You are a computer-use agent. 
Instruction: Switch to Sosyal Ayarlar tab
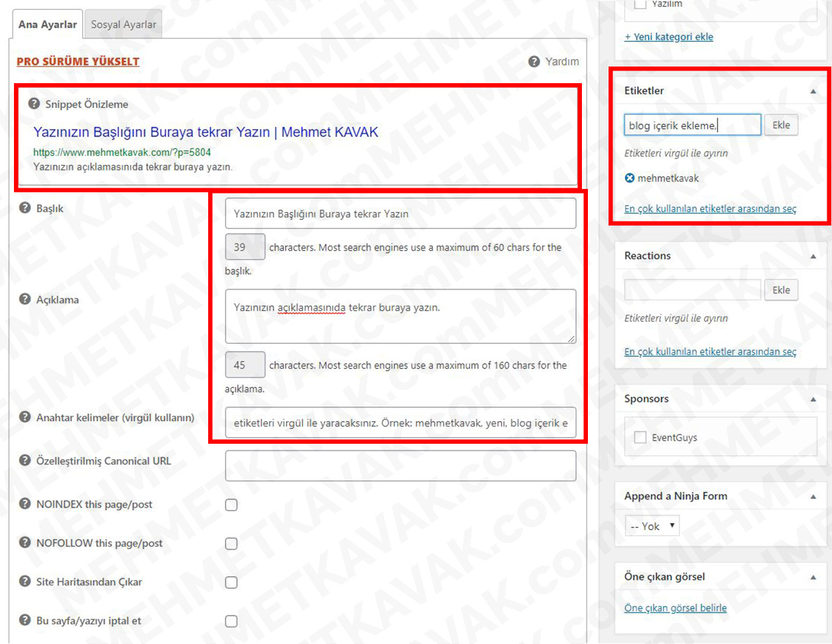[x=124, y=25]
